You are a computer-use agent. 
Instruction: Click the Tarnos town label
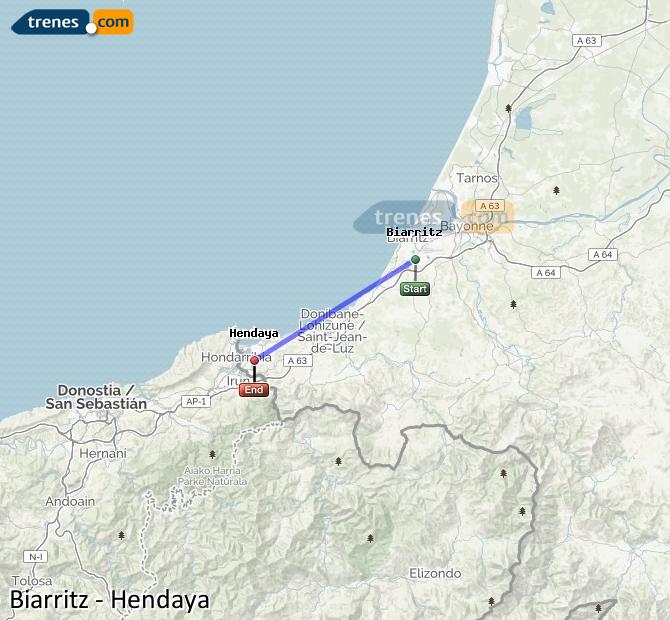pyautogui.click(x=477, y=178)
